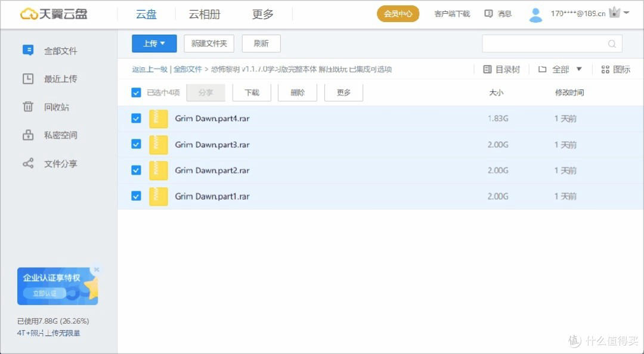
Task: Open the 会员中心 button
Action: pos(398,14)
